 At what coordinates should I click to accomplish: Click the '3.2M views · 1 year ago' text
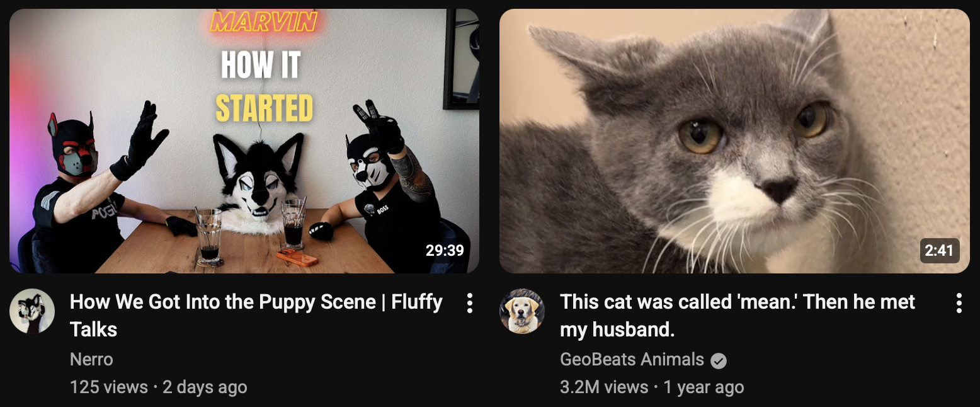click(x=652, y=387)
